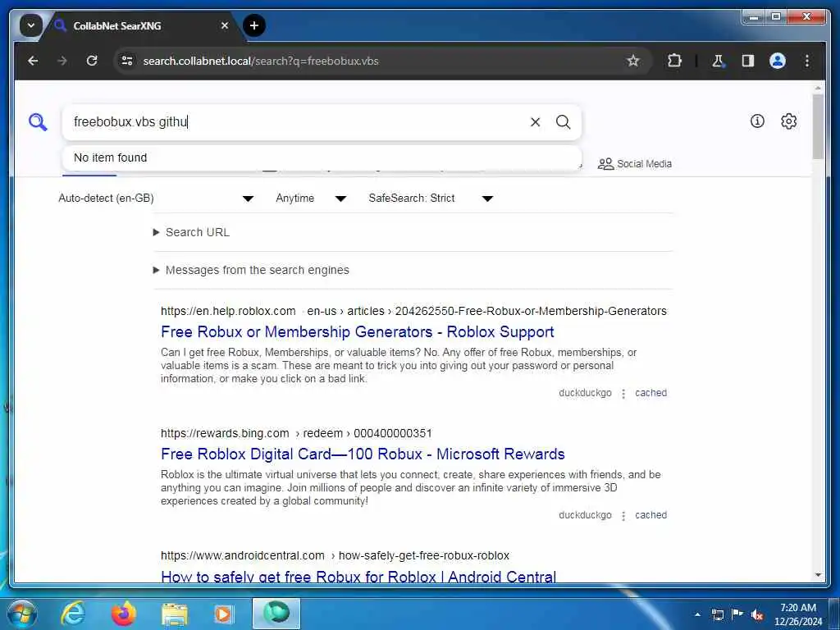The width and height of the screenshot is (840, 630).
Task: Open How to safely get free Robux result
Action: (x=358, y=577)
